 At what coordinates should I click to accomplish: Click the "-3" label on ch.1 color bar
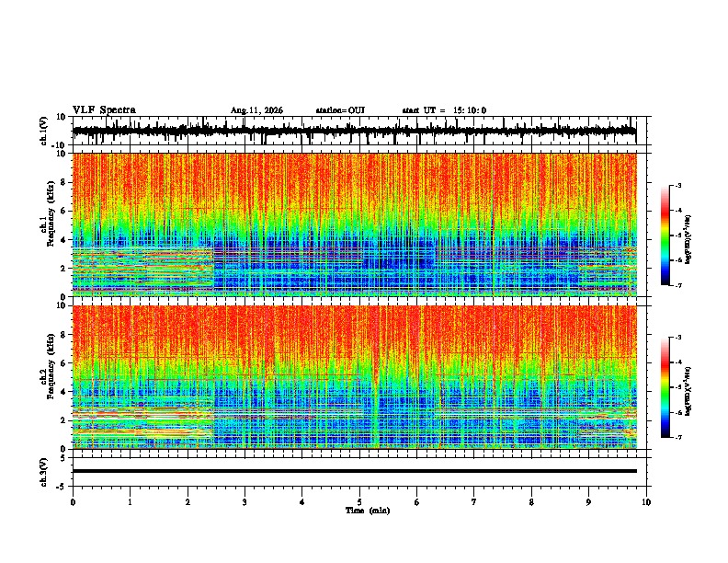tap(677, 185)
